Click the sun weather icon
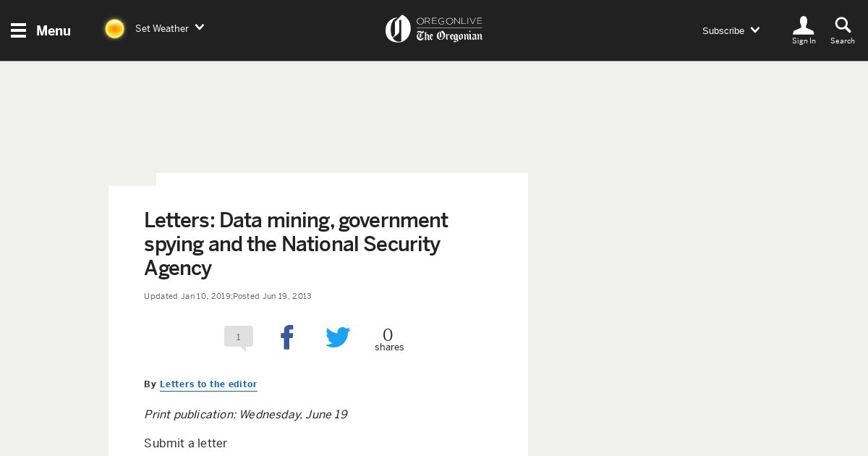Screen dimensions: 868x456 [114, 29]
